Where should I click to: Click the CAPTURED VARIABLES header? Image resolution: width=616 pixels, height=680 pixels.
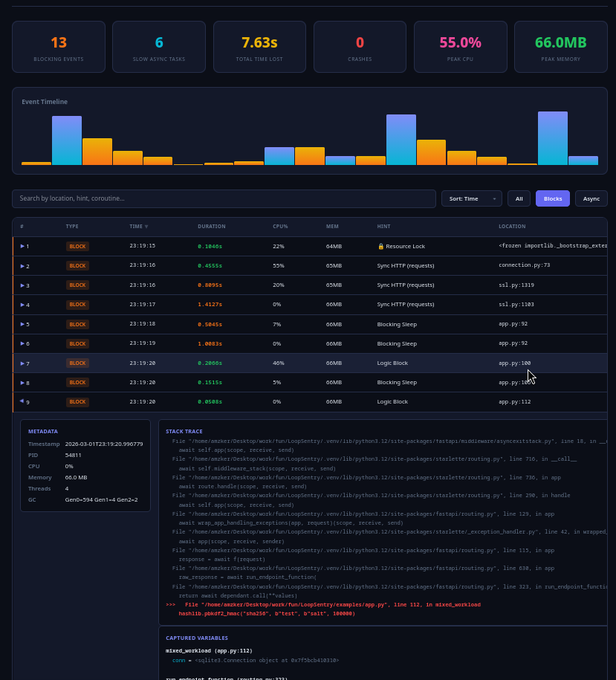click(198, 638)
